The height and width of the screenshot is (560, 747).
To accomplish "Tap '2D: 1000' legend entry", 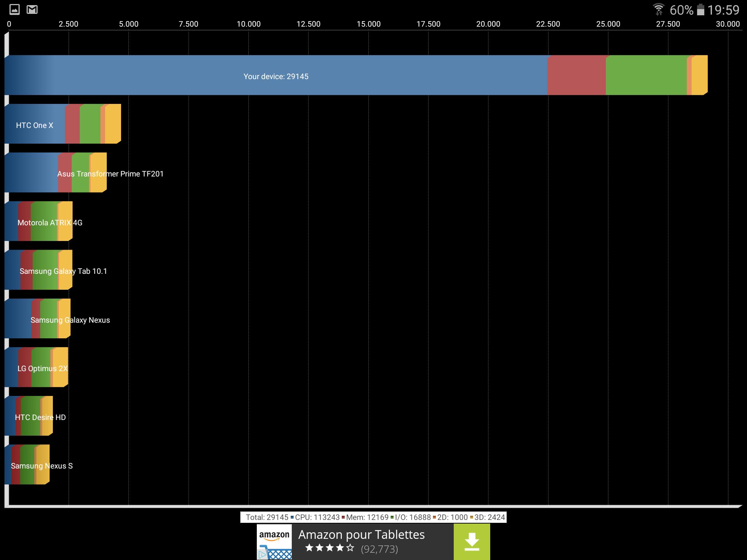I will [450, 517].
